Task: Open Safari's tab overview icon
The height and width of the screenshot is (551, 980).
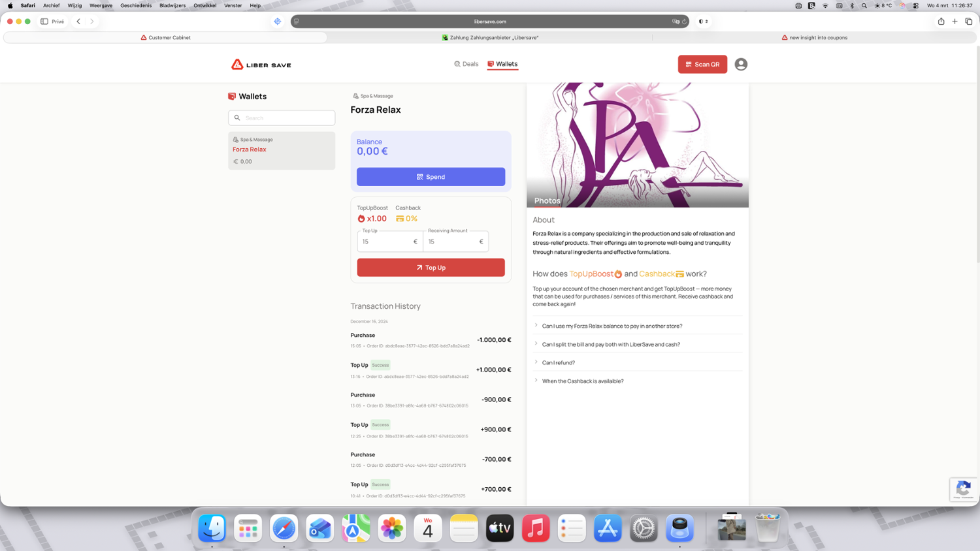Action: coord(968,22)
